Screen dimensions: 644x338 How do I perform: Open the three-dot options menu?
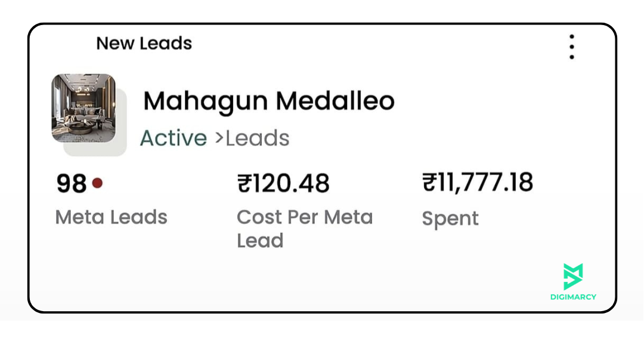(x=571, y=47)
